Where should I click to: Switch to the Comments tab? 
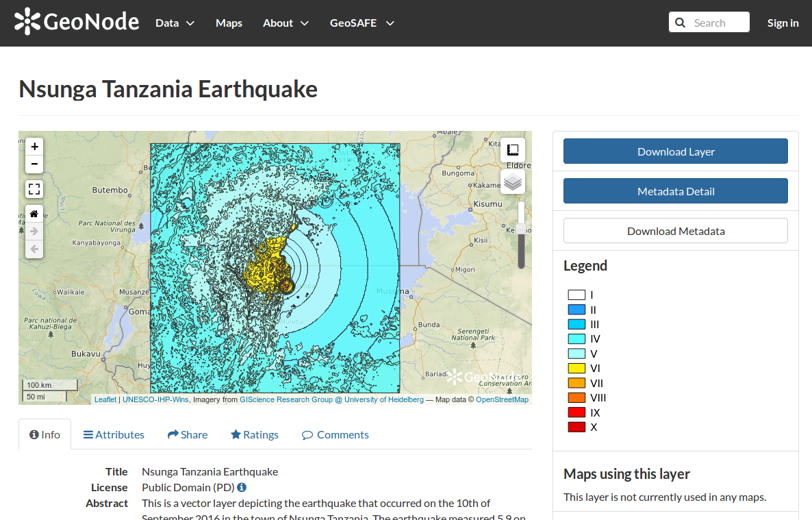[335, 434]
